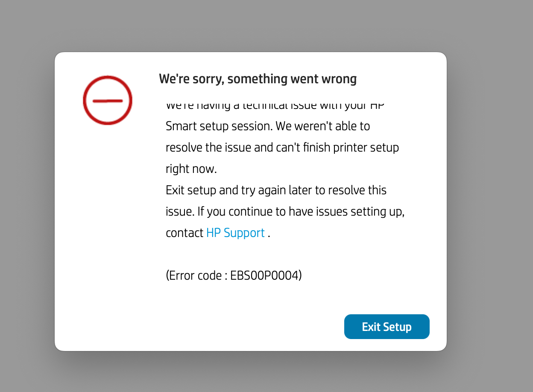Image resolution: width=533 pixels, height=392 pixels.
Task: Click the "Smart setup session" text
Action: coord(219,126)
